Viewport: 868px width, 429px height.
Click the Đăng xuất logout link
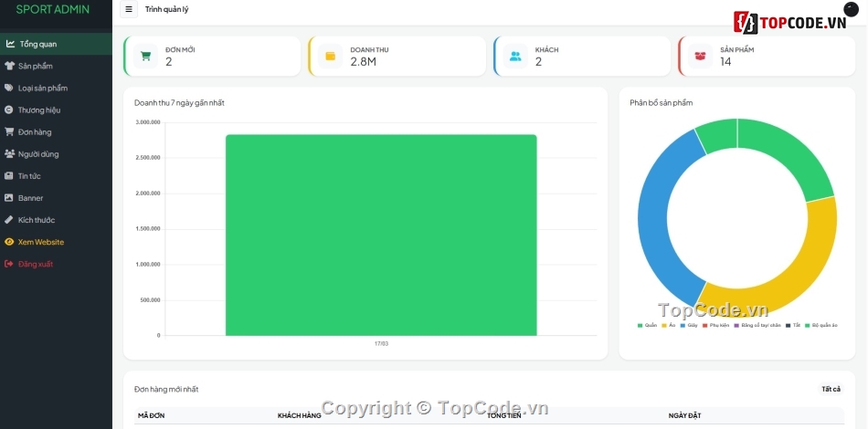(56, 265)
